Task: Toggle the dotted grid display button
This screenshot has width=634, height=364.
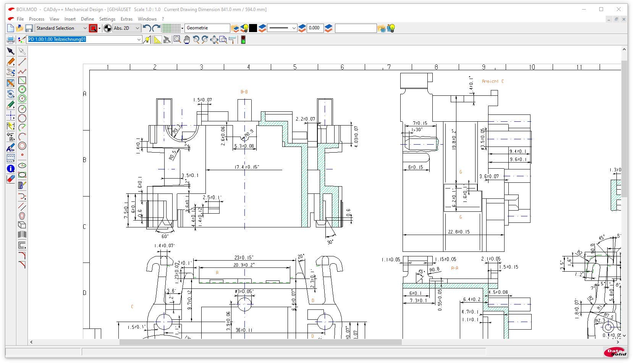Action: (171, 28)
